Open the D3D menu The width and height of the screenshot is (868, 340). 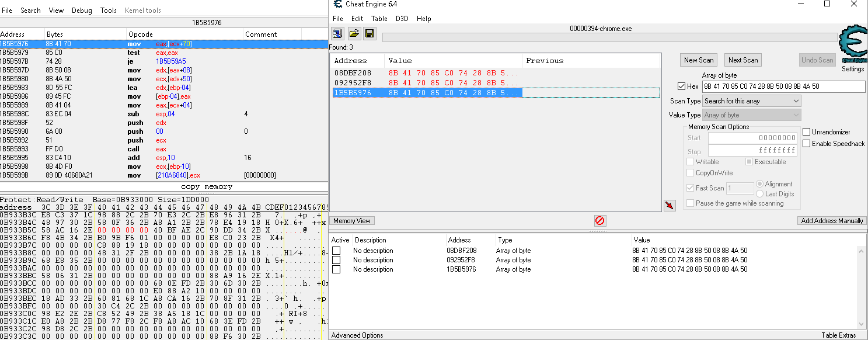coord(402,19)
